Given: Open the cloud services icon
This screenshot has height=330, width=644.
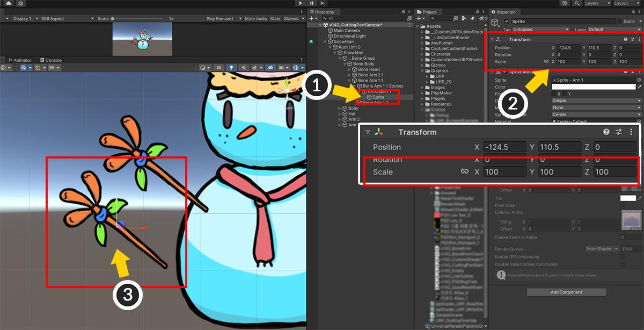Looking at the screenshot, I should (x=9, y=3).
